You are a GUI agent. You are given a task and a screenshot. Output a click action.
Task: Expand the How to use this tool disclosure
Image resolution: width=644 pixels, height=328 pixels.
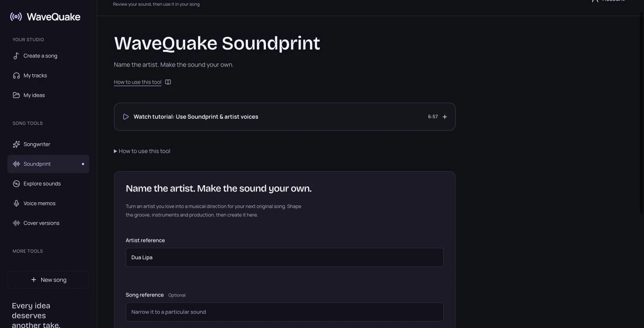click(x=142, y=151)
